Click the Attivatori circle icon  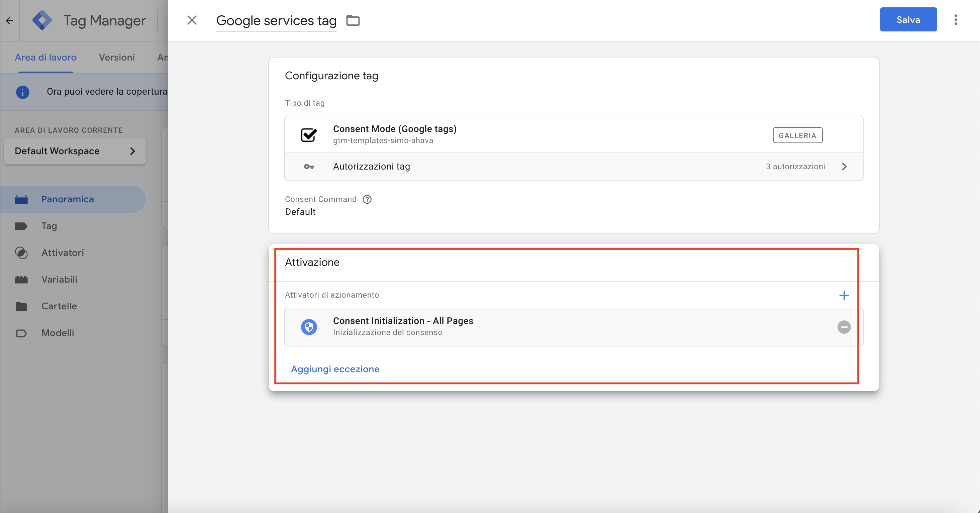pos(21,253)
